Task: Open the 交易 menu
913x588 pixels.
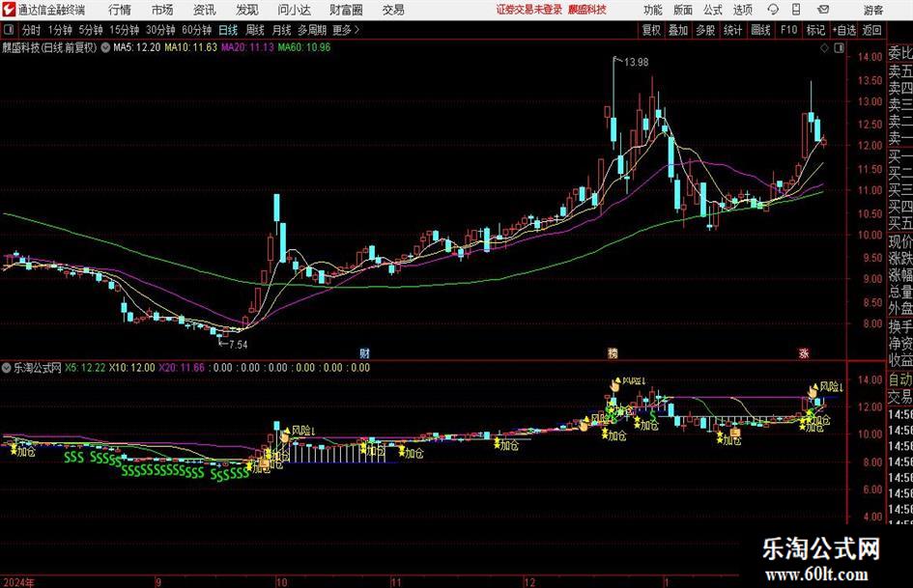Action: click(x=393, y=10)
